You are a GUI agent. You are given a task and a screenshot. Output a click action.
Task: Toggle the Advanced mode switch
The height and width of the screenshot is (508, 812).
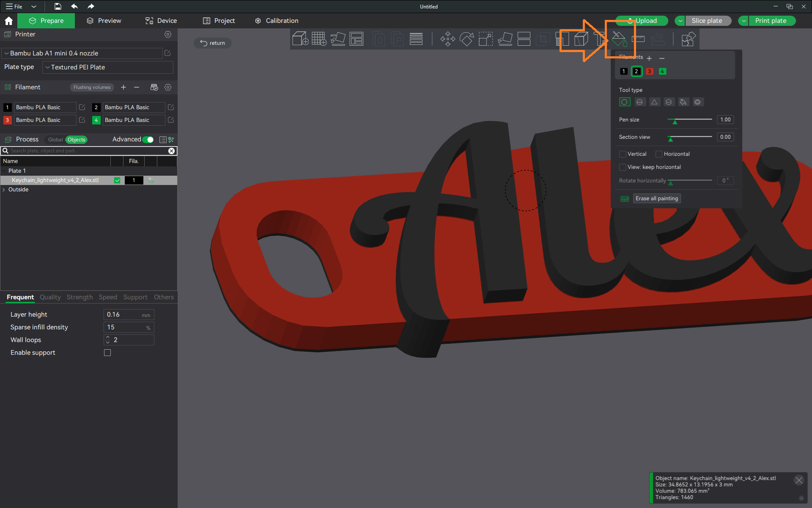tap(148, 140)
